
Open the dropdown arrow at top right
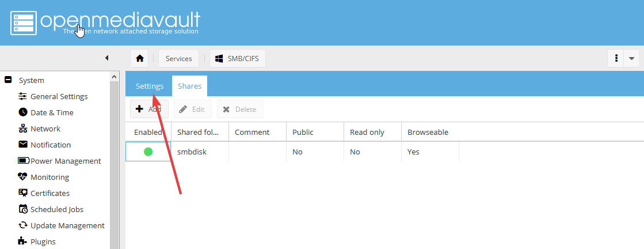(631, 58)
